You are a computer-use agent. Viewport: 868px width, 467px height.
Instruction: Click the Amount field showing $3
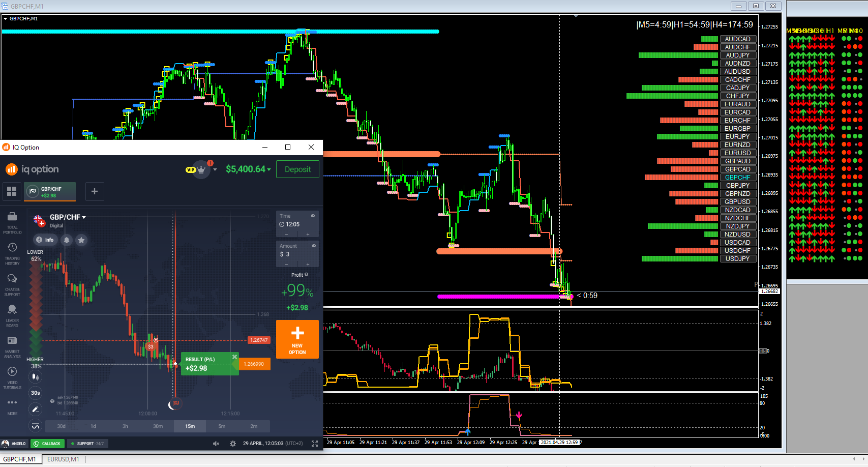click(297, 254)
